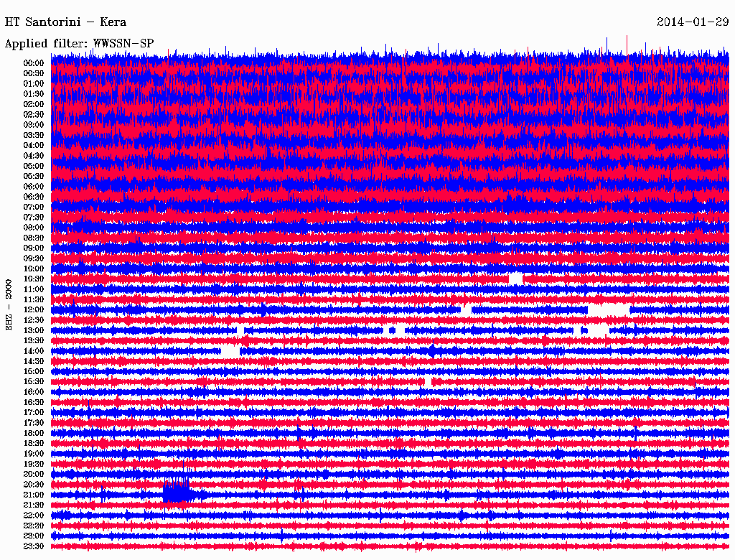Click the 04:30 time label
Image resolution: width=735 pixels, height=560 pixels.
click(x=34, y=155)
